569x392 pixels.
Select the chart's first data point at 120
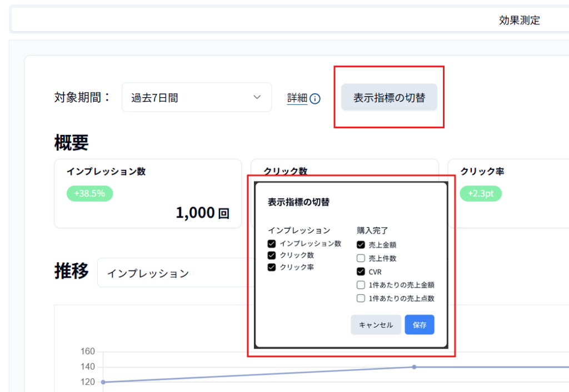coord(103,382)
